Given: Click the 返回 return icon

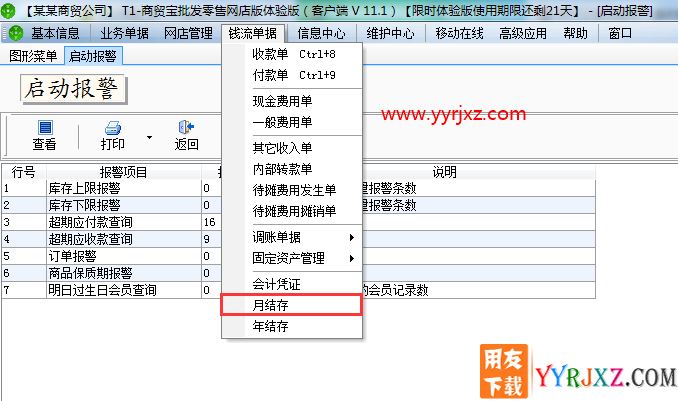Looking at the screenshot, I should tap(186, 127).
